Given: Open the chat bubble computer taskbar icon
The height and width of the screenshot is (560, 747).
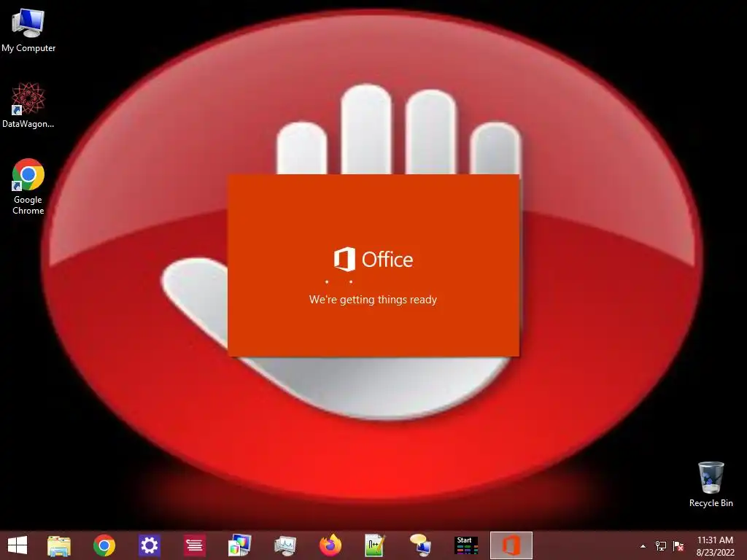Looking at the screenshot, I should coord(420,545).
